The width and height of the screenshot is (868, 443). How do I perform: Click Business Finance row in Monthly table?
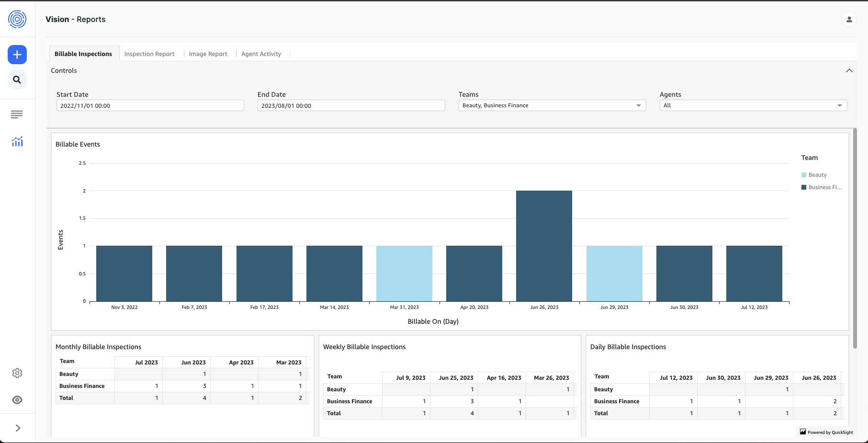[182, 386]
